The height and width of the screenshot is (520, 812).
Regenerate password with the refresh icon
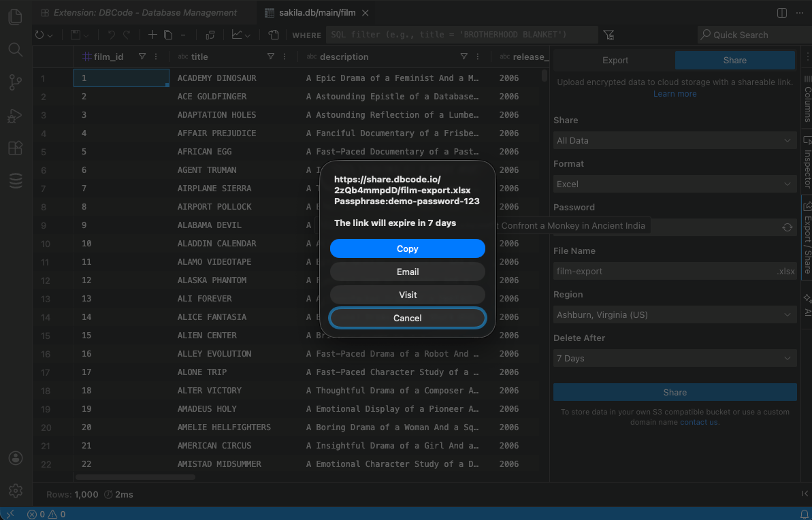(787, 227)
